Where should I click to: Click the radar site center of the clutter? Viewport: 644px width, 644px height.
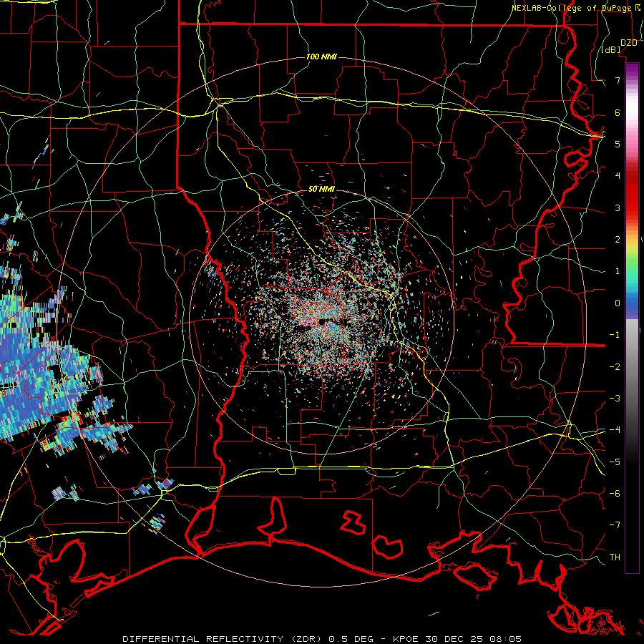click(322, 322)
